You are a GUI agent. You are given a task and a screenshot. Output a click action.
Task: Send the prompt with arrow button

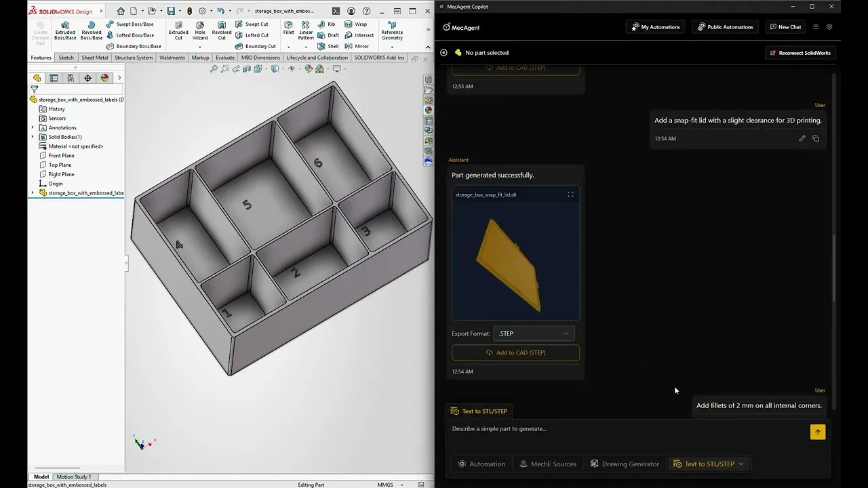[x=818, y=432]
